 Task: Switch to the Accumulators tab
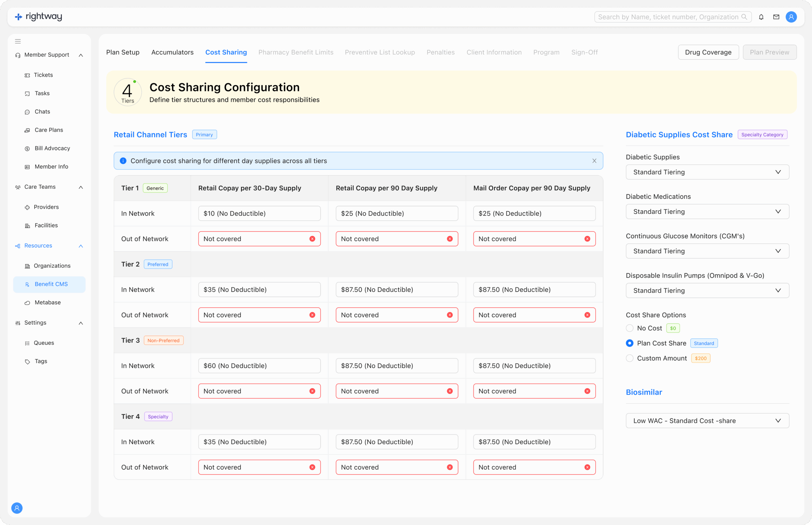[x=172, y=52]
